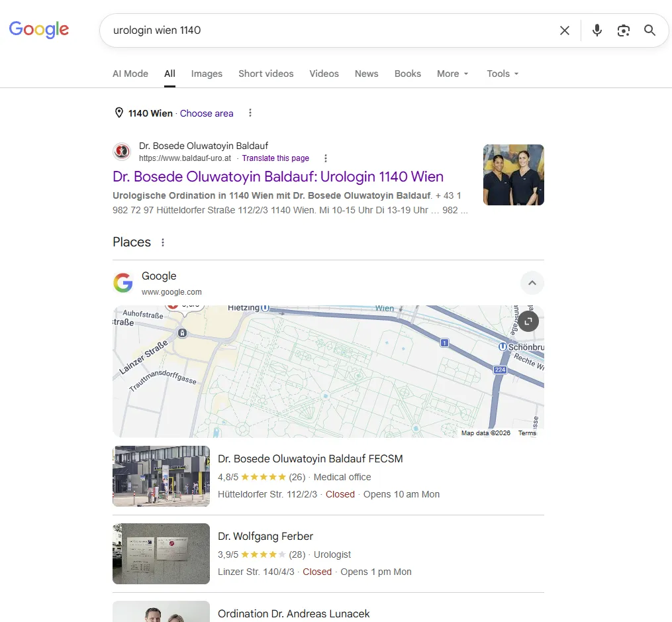Screen dimensions: 672x622
Task: Switch to AI Mode tab
Action: click(130, 74)
